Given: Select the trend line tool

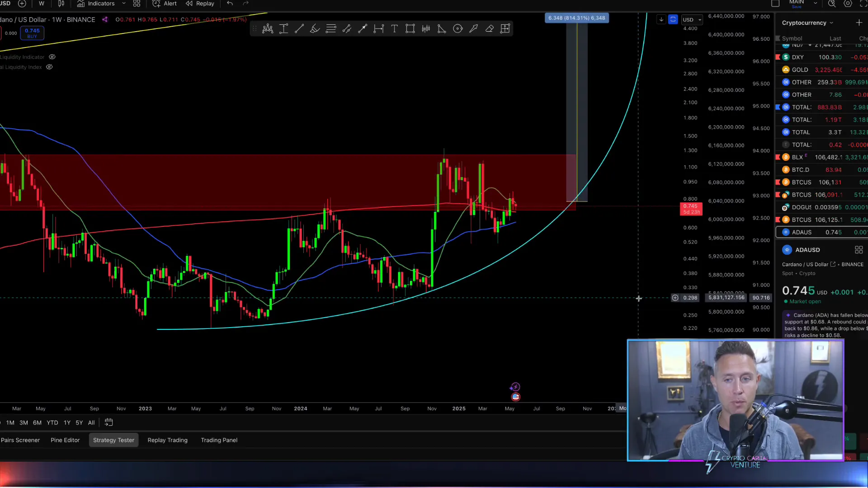Looking at the screenshot, I should tap(299, 29).
